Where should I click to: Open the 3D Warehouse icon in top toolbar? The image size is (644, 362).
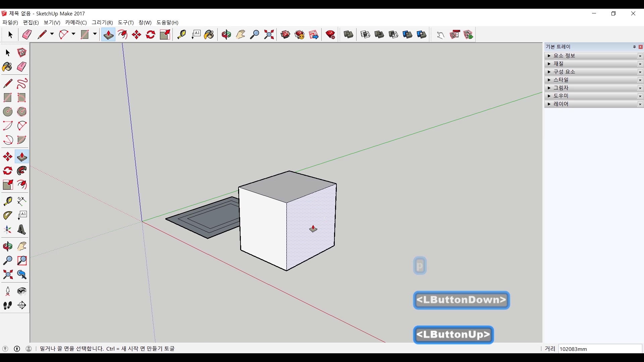click(285, 35)
